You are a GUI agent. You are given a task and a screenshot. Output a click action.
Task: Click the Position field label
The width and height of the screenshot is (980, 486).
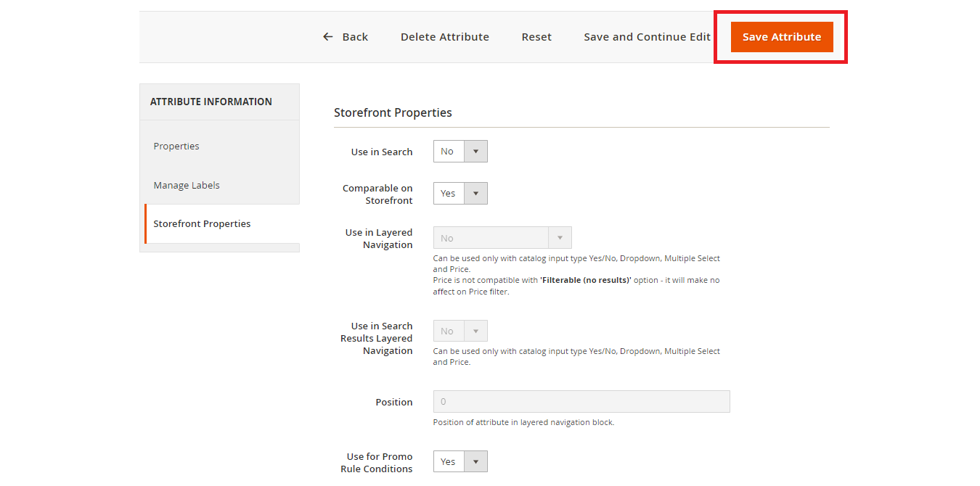pos(394,402)
